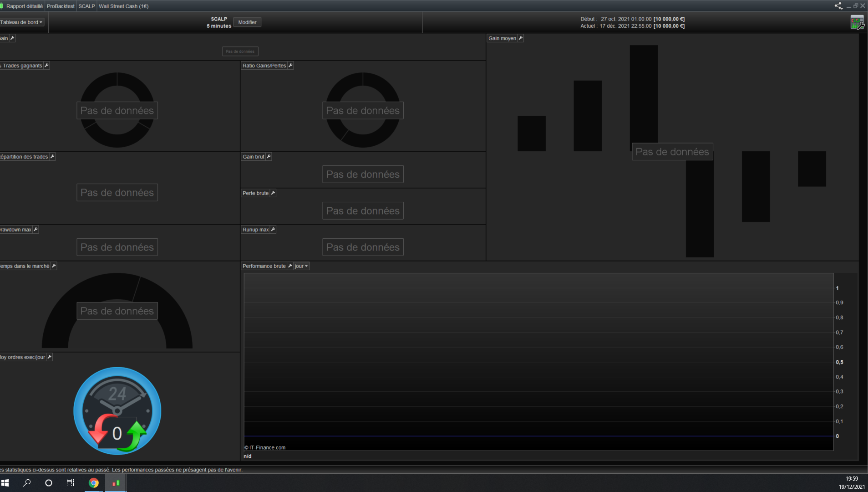The height and width of the screenshot is (492, 868).
Task: Click the Performance brute label
Action: point(264,266)
